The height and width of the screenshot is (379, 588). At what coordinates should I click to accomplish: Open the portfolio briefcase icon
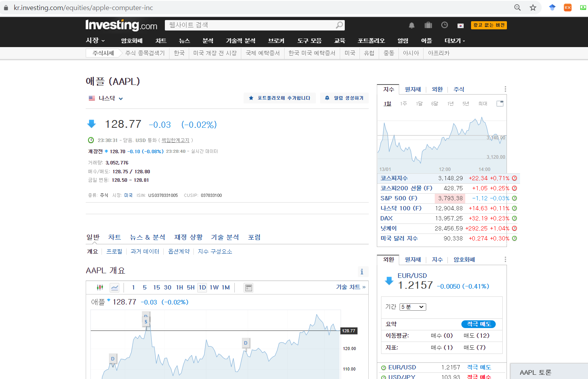(428, 25)
